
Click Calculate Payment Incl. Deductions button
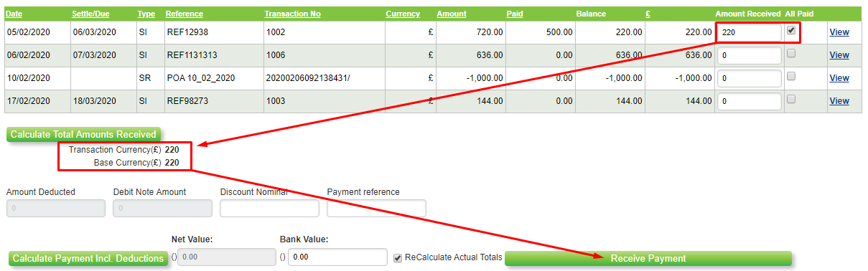click(x=88, y=258)
